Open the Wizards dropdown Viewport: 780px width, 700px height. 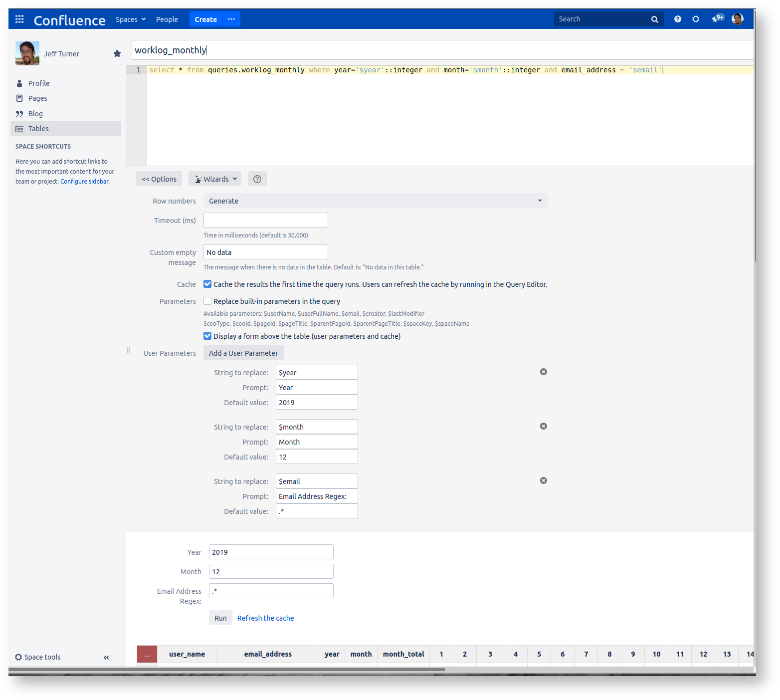pyautogui.click(x=215, y=179)
